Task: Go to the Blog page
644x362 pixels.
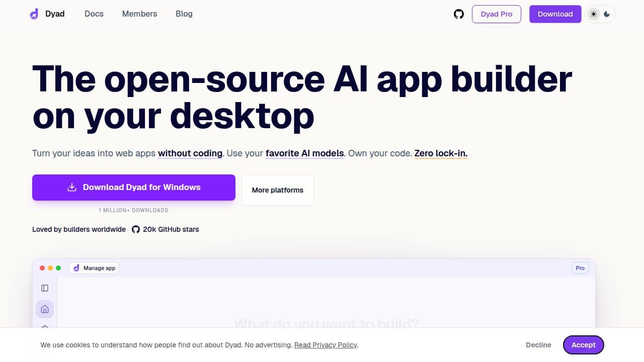Action: click(x=184, y=14)
